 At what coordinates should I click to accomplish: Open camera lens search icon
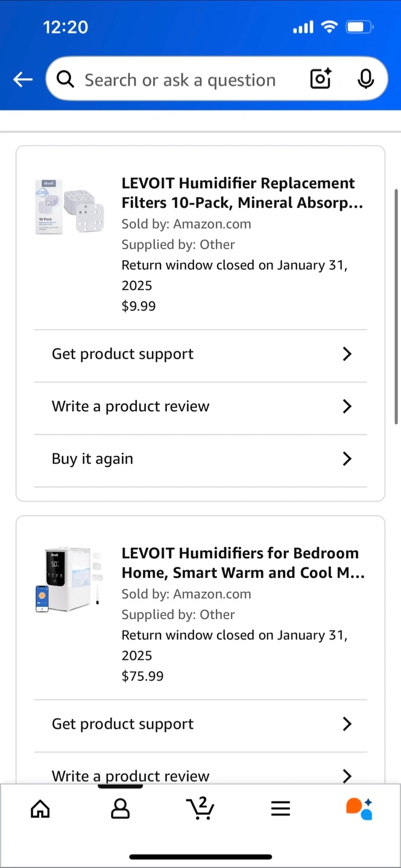point(321,79)
